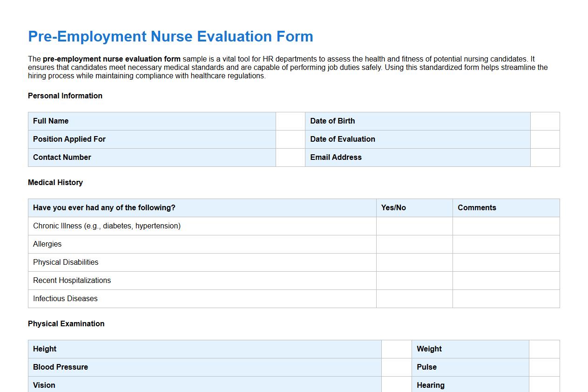The image size is (588, 392).
Task: Click the Medical History section heading
Action: tap(55, 182)
